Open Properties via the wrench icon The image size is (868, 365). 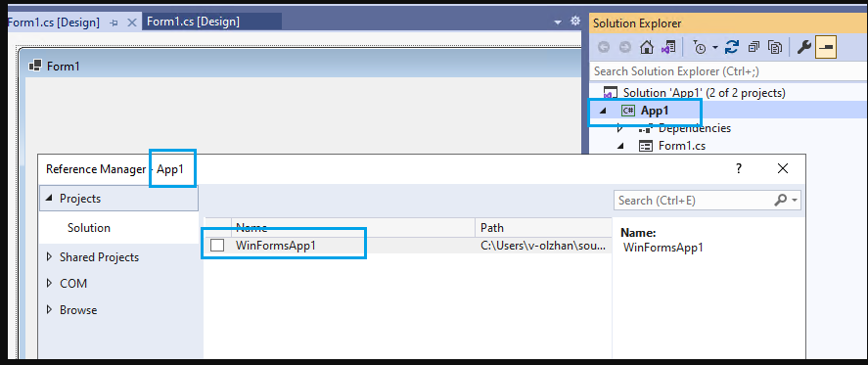[x=803, y=48]
